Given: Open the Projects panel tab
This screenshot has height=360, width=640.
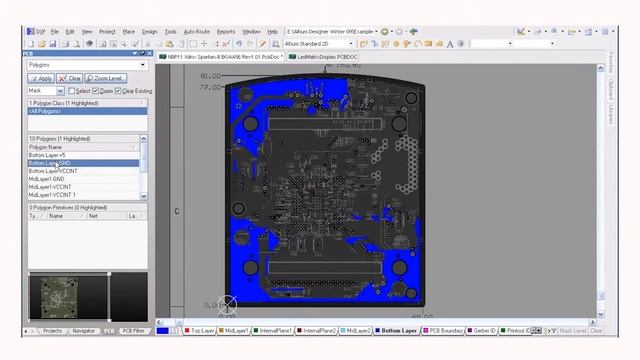Looking at the screenshot, I should pos(52,331).
